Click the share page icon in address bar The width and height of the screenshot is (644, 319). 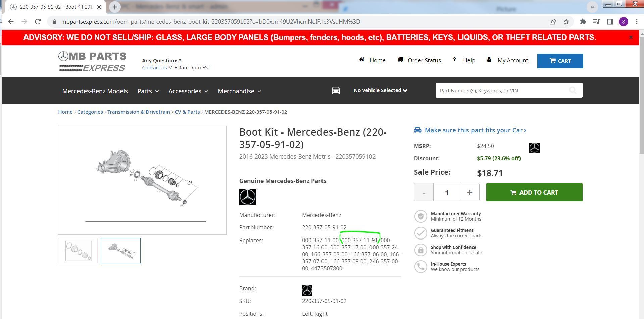tap(553, 22)
